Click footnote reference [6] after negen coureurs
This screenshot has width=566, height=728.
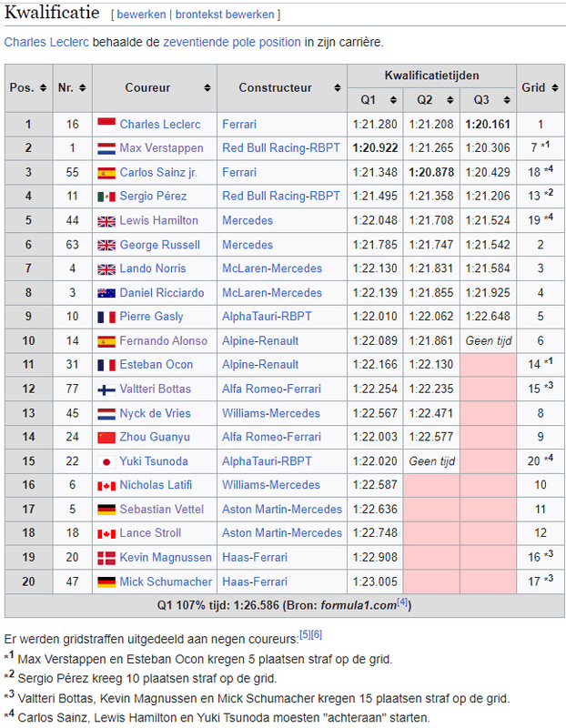tap(316, 634)
